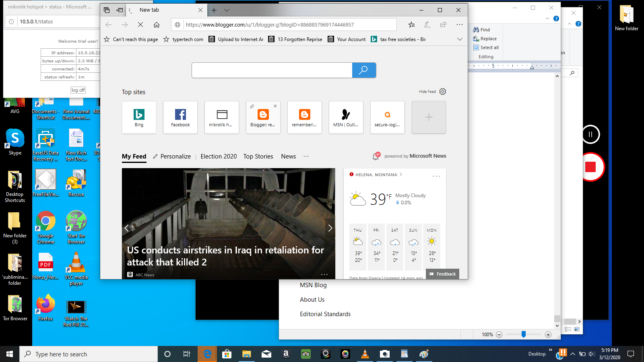Show previous story in news carousel

pyautogui.click(x=126, y=228)
